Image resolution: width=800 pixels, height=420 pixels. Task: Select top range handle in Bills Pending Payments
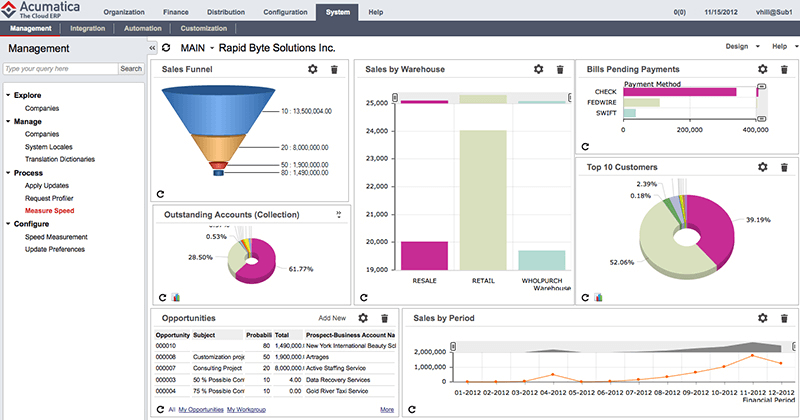761,86
